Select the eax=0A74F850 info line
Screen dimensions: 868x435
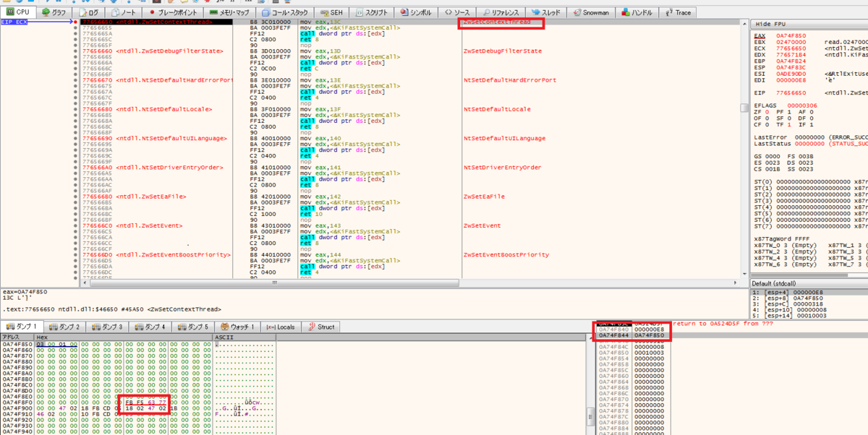tap(25, 290)
